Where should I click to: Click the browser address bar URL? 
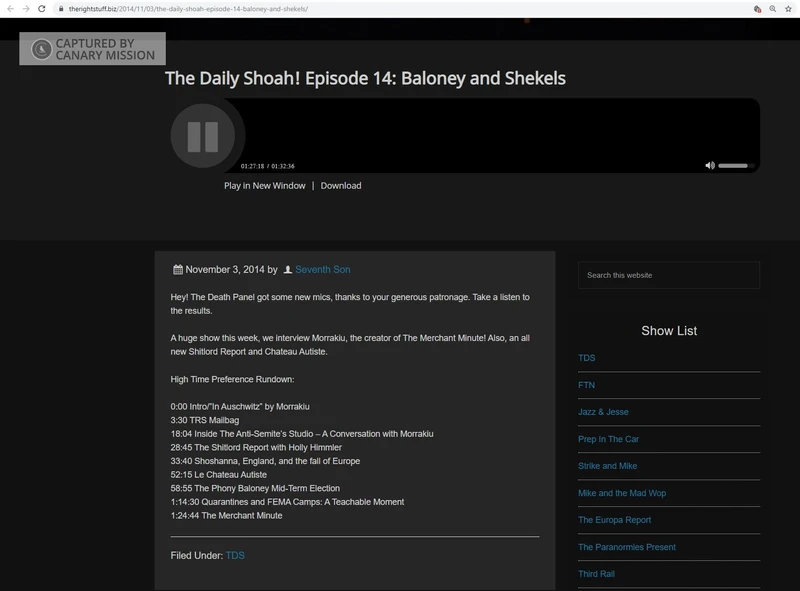188,8
